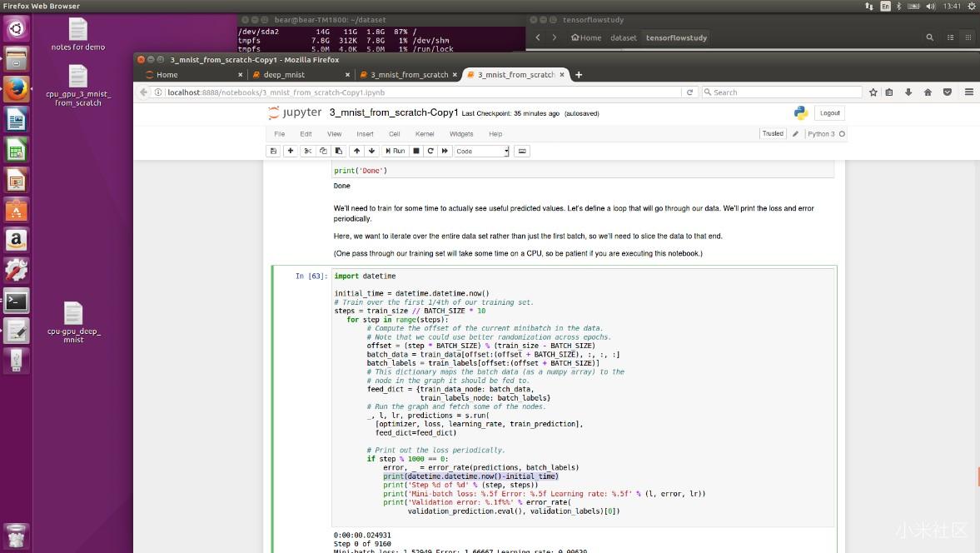
Task: Rename notebook via title 3_mnist_from_scratch-Copy1
Action: (394, 112)
